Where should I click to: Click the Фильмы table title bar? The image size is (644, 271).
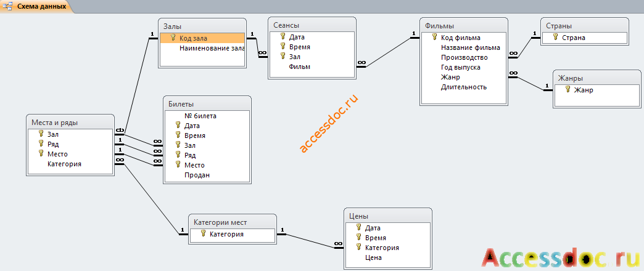[464, 25]
